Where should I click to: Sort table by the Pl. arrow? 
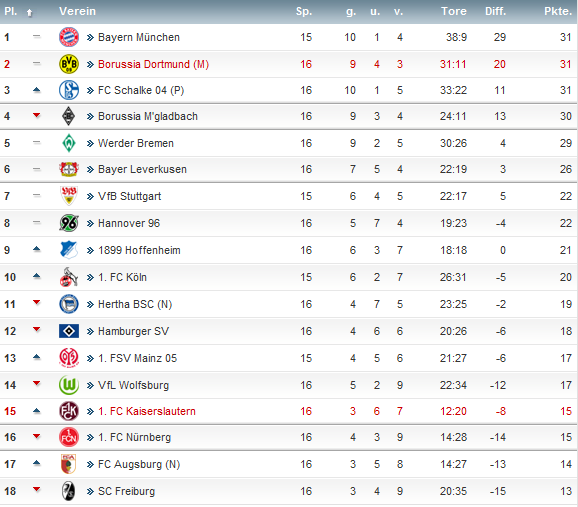(29, 13)
